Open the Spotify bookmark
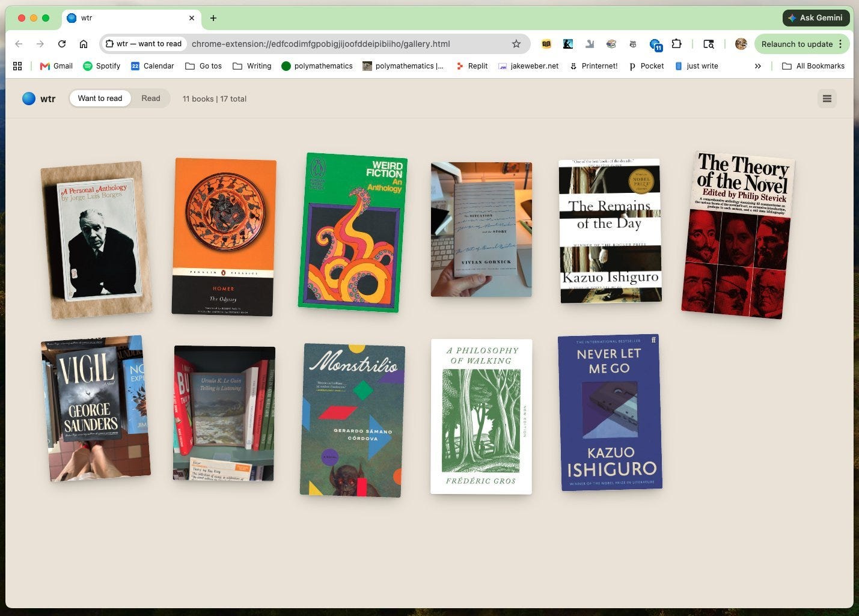This screenshot has height=616, width=859. pyautogui.click(x=102, y=66)
